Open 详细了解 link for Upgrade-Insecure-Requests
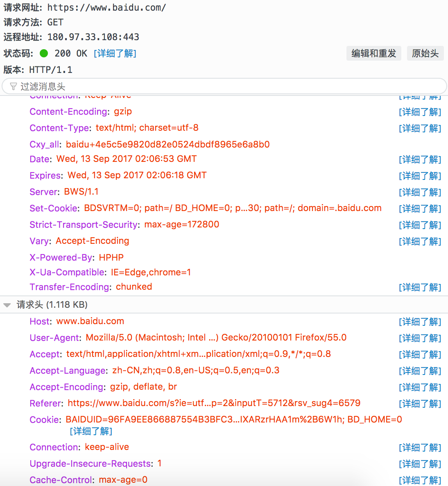448x486 pixels. click(420, 464)
